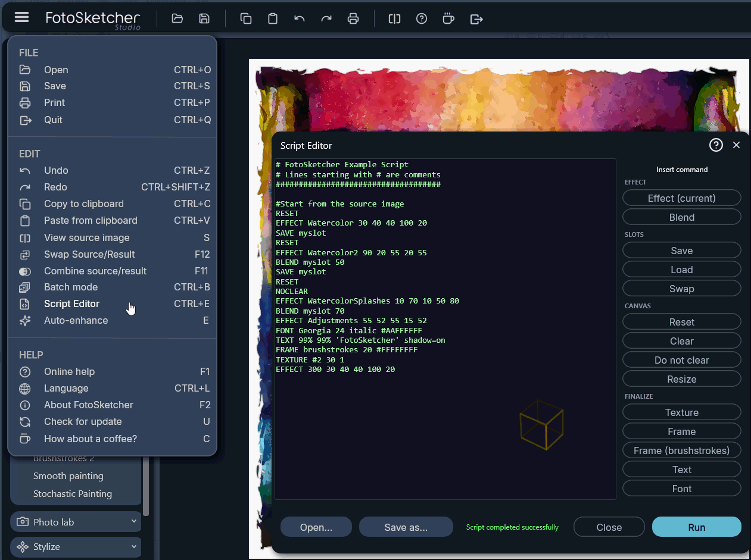Choose Check for update menu item
The width and height of the screenshot is (751, 560).
tap(112, 421)
